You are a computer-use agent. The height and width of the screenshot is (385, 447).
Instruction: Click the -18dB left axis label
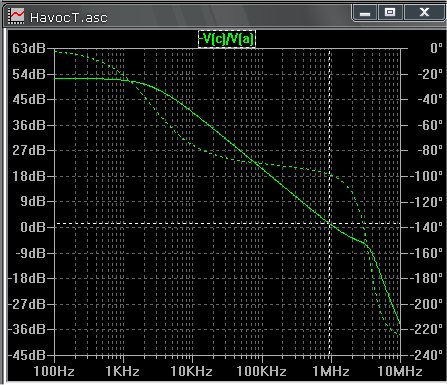pos(27,278)
